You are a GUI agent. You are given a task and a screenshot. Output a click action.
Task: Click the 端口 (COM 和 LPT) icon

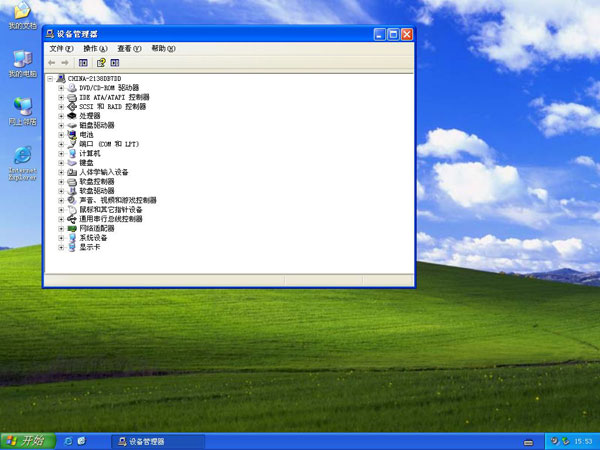[x=72, y=144]
